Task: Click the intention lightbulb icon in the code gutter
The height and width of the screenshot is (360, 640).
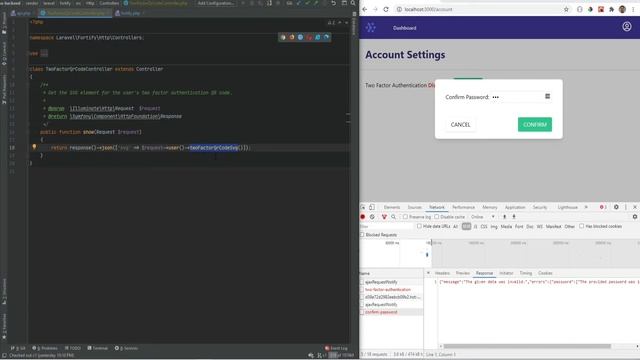Action: click(x=34, y=147)
